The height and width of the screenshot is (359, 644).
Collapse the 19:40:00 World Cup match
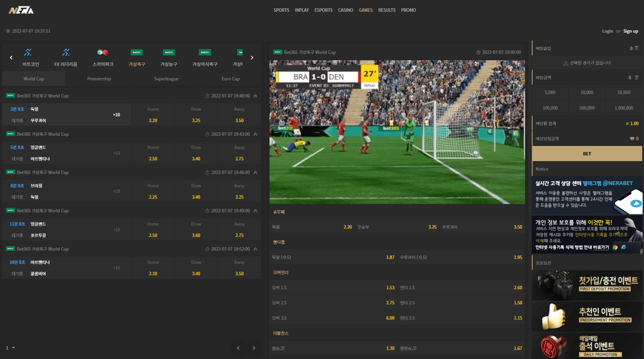pyautogui.click(x=255, y=96)
